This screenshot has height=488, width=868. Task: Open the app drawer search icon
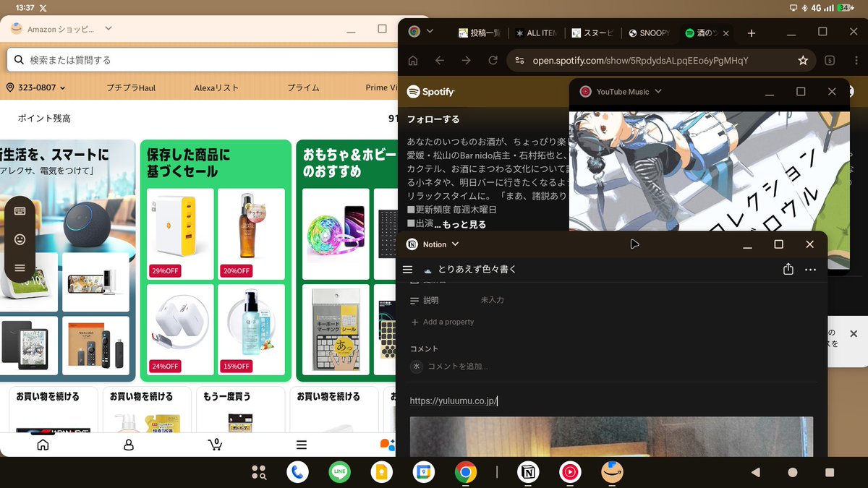(x=259, y=472)
